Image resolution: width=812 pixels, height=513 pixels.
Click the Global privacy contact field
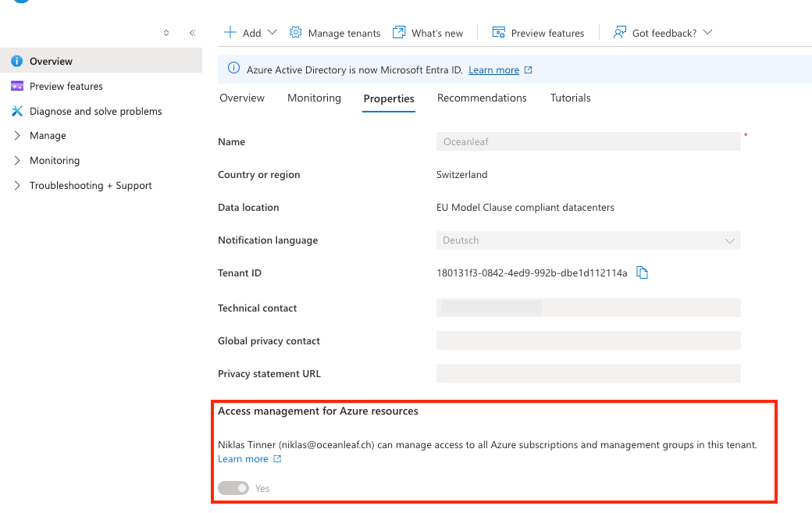[x=588, y=340]
